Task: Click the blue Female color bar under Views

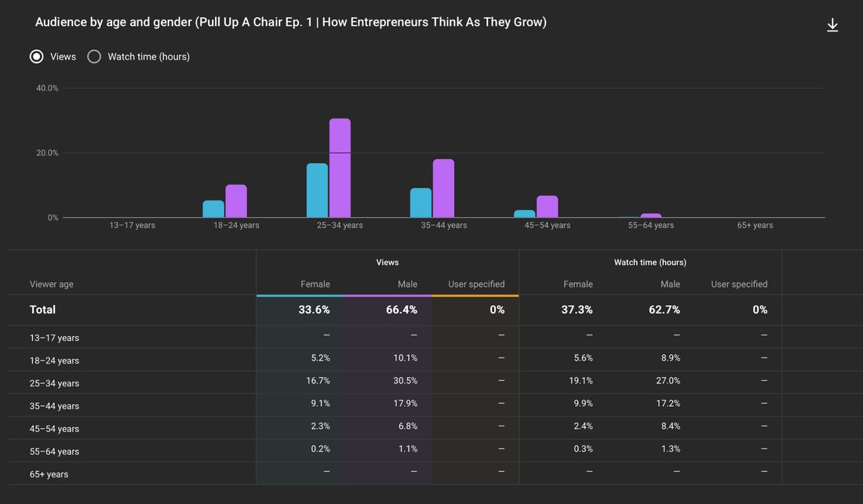Action: point(300,296)
